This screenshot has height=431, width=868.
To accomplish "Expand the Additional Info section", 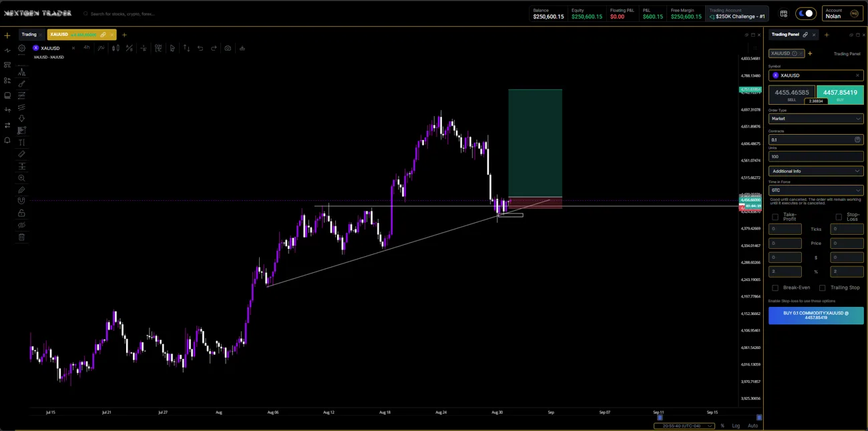I will 816,171.
